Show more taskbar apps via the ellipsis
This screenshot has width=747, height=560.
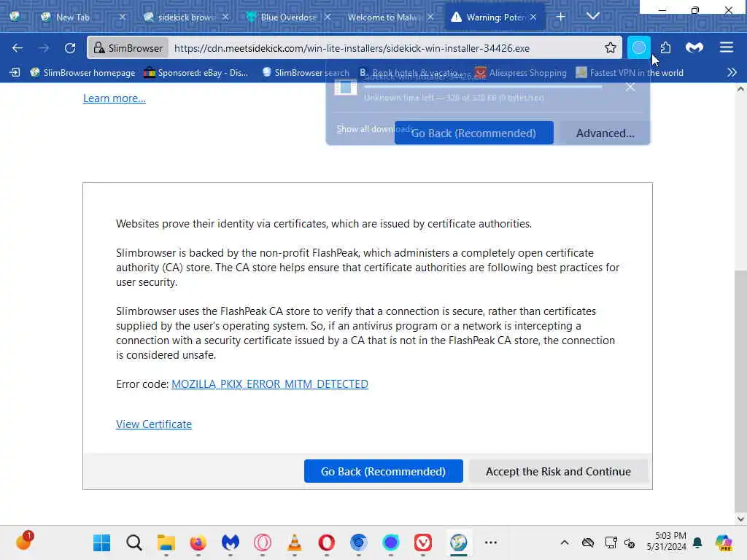coord(491,542)
